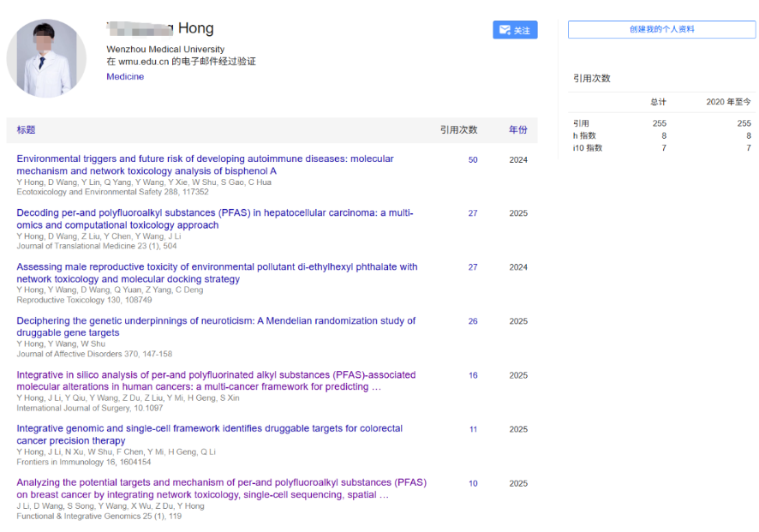Click citation count 11 for colorectal paper

tap(473, 429)
